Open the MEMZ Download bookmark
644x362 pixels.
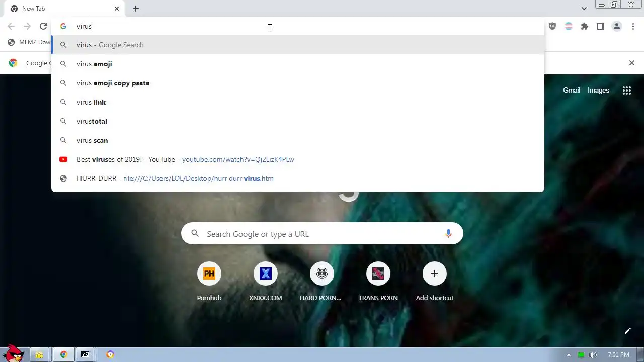pyautogui.click(x=30, y=42)
